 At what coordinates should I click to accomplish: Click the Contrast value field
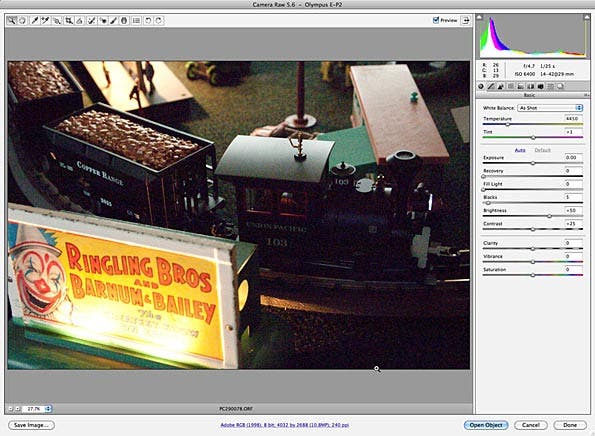pyautogui.click(x=573, y=224)
